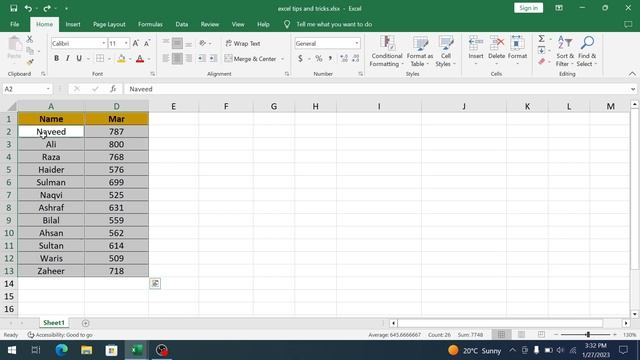Screen dimensions: 640x360
Task: Delete cells with the Delete icon
Action: click(496, 43)
